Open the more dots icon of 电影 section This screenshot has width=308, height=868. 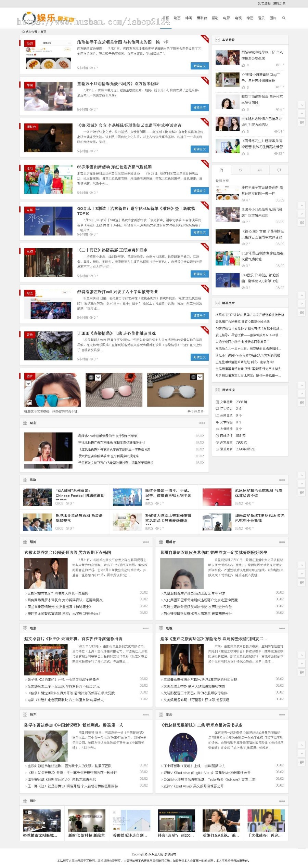coord(146,628)
